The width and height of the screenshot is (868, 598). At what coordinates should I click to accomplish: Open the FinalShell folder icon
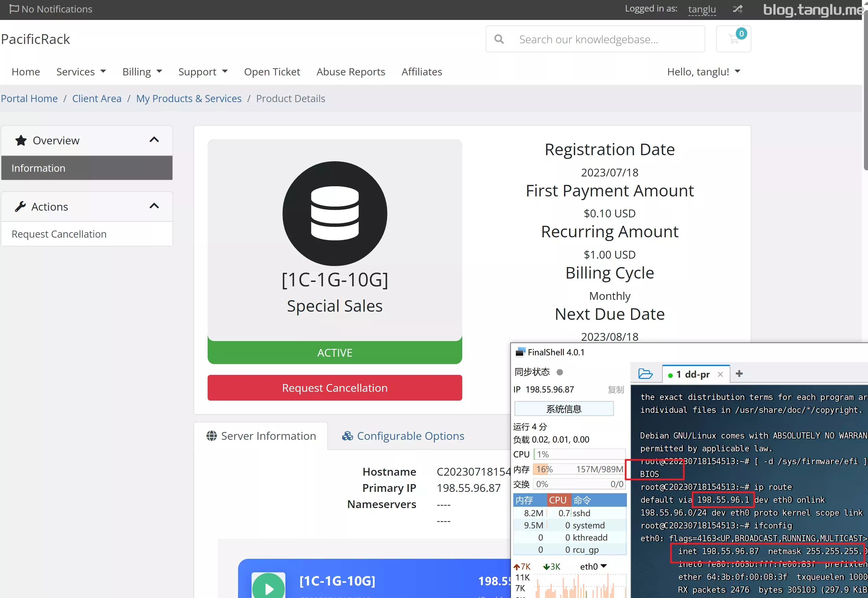point(646,374)
